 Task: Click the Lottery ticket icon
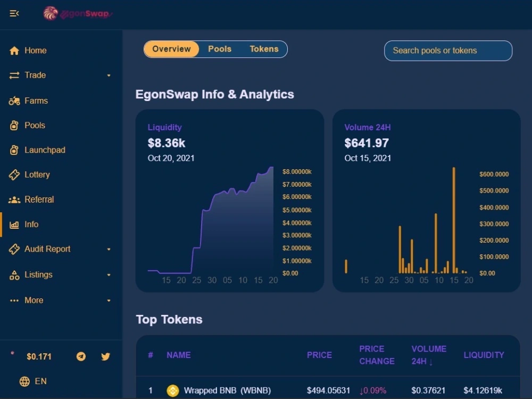coord(14,174)
